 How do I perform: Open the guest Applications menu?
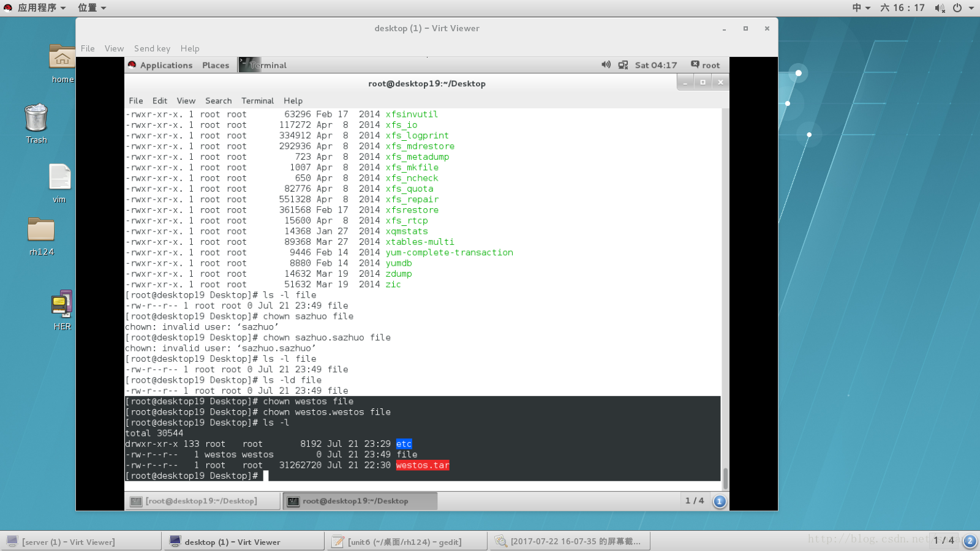tap(166, 66)
